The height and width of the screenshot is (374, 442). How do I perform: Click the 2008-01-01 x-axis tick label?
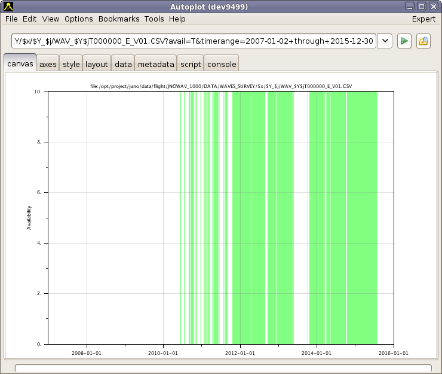[x=86, y=353]
